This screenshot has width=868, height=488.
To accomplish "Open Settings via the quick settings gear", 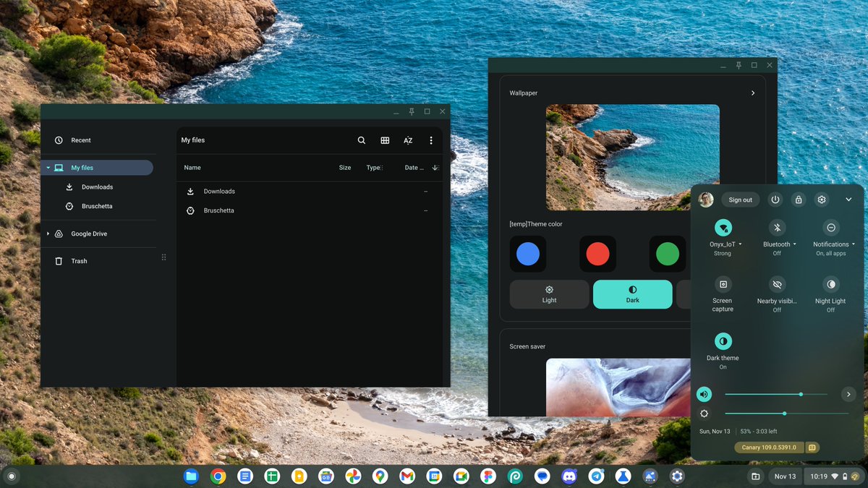I will tap(821, 200).
